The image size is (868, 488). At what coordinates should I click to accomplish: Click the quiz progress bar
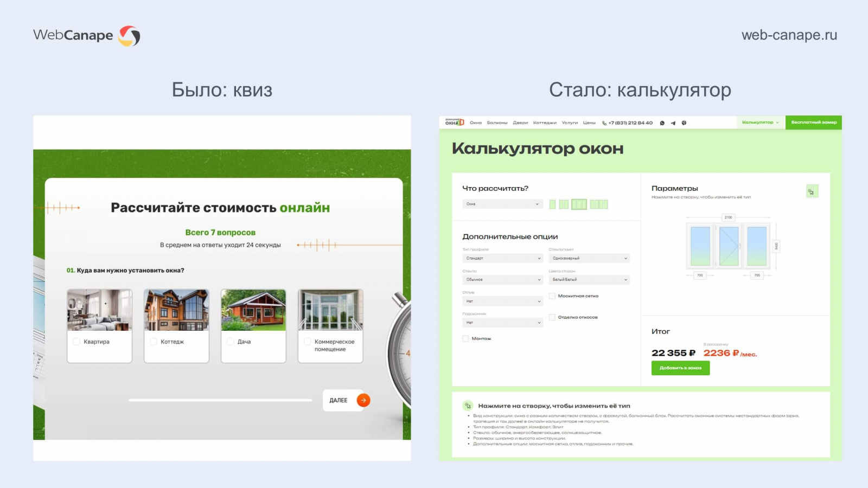[220, 400]
